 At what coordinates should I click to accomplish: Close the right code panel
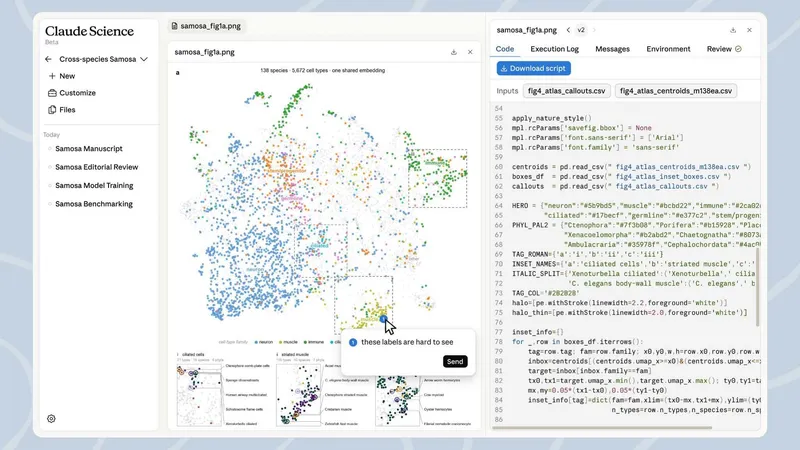click(x=749, y=30)
